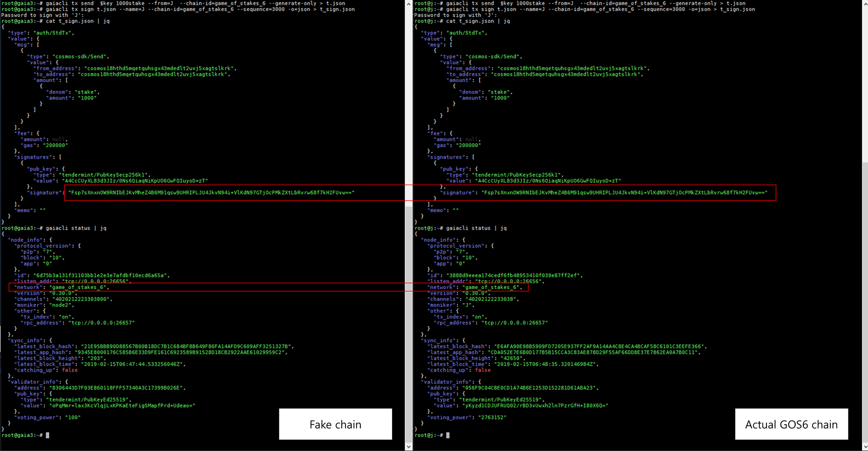The height and width of the screenshot is (451, 868).
Task: Click rpc_address "tcp://0.0.0.0:26657" in left terminal
Action: point(102,323)
